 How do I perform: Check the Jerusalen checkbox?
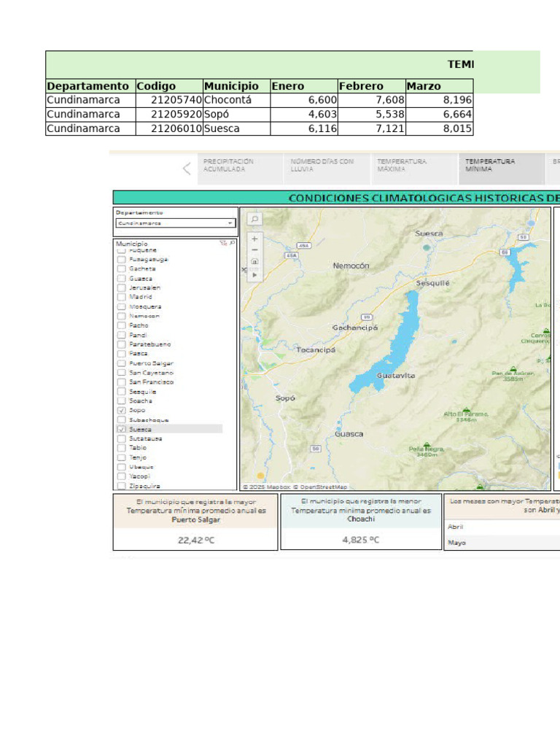coord(122,287)
